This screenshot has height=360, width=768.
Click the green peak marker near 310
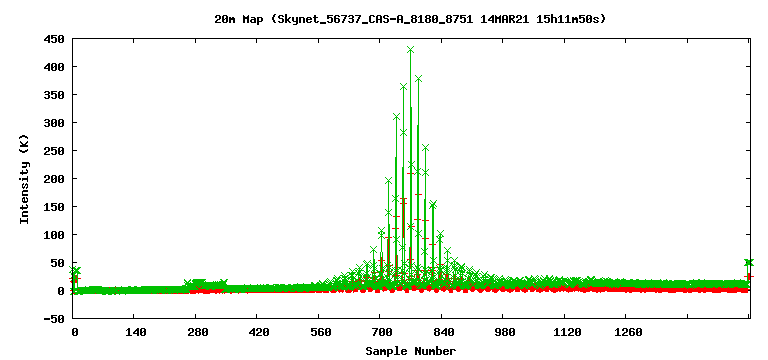[396, 117]
